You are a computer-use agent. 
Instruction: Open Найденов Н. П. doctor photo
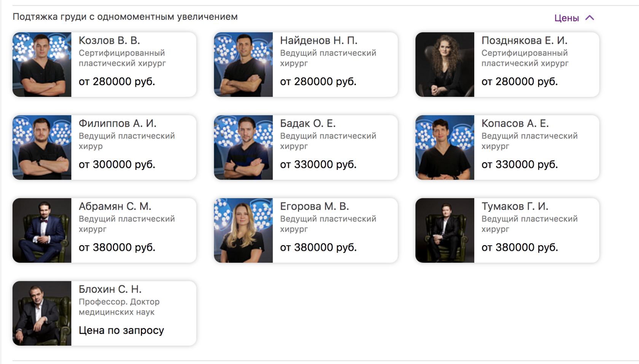(243, 65)
